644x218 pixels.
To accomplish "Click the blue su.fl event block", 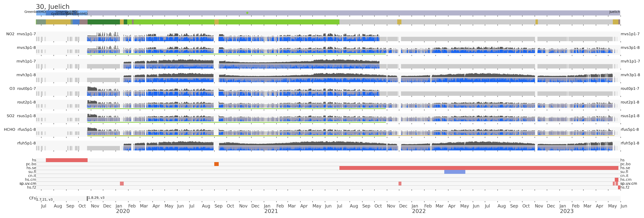I will coord(455,172).
